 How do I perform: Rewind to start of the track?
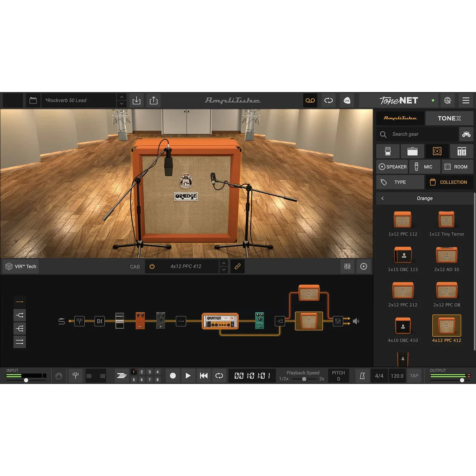(x=204, y=376)
